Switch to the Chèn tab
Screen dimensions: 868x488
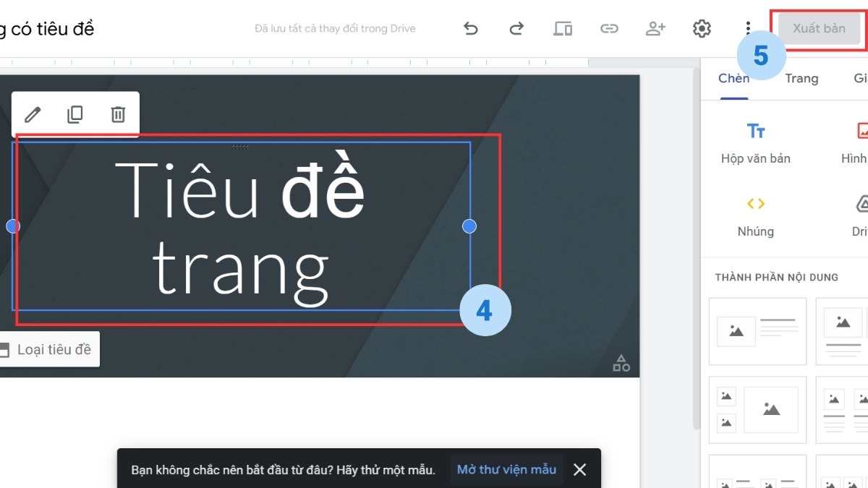733,78
